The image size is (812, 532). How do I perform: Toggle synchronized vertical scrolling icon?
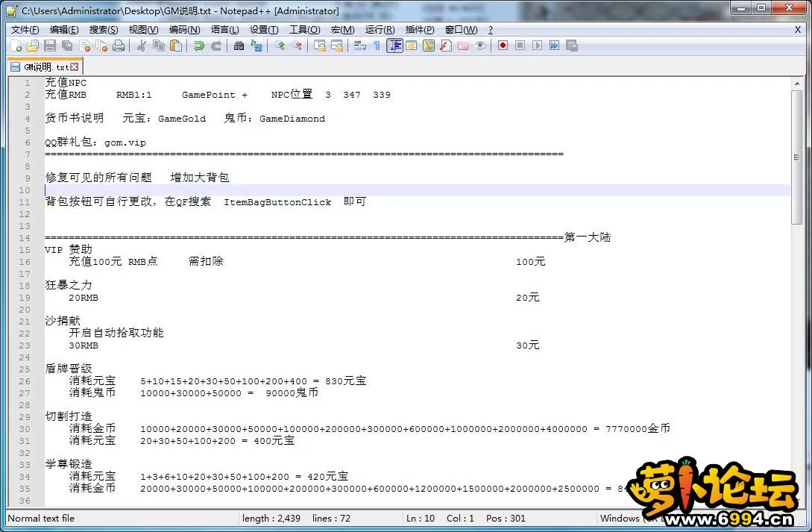(320, 46)
